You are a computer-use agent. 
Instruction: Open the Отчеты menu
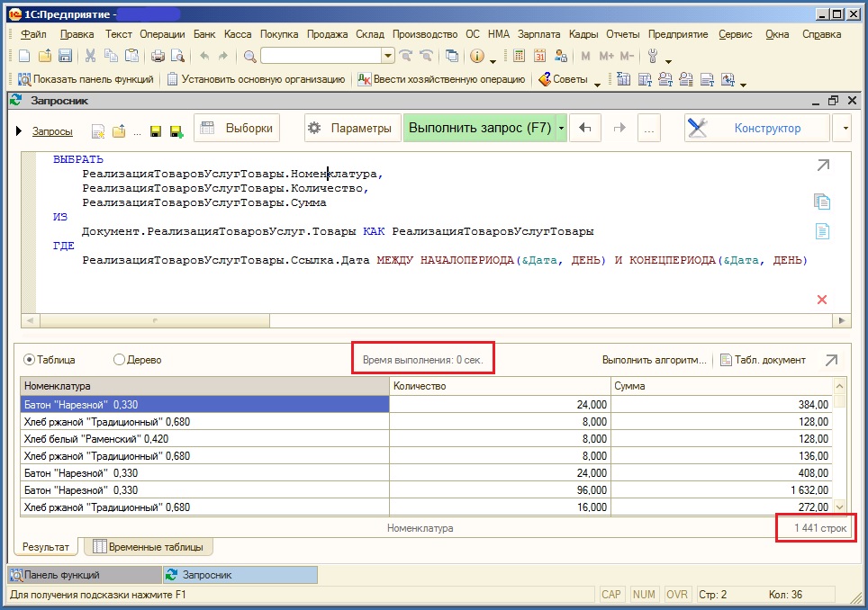[622, 34]
